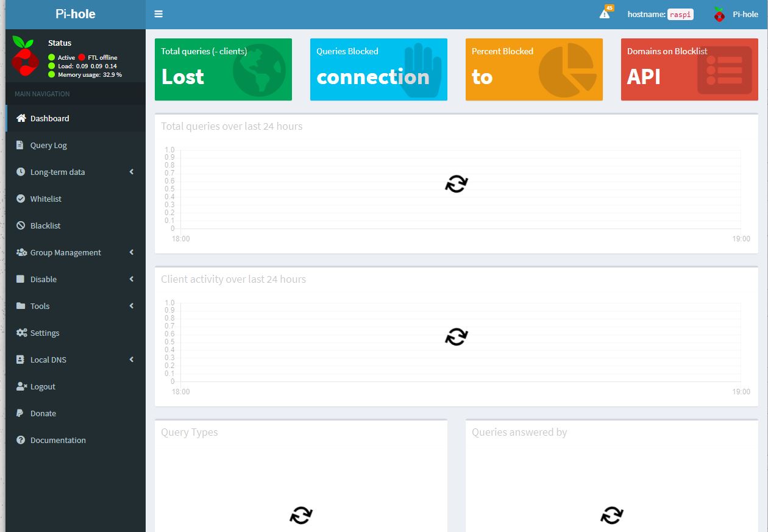Image resolution: width=768 pixels, height=532 pixels.
Task: Go to the Whitelist page
Action: pos(76,199)
